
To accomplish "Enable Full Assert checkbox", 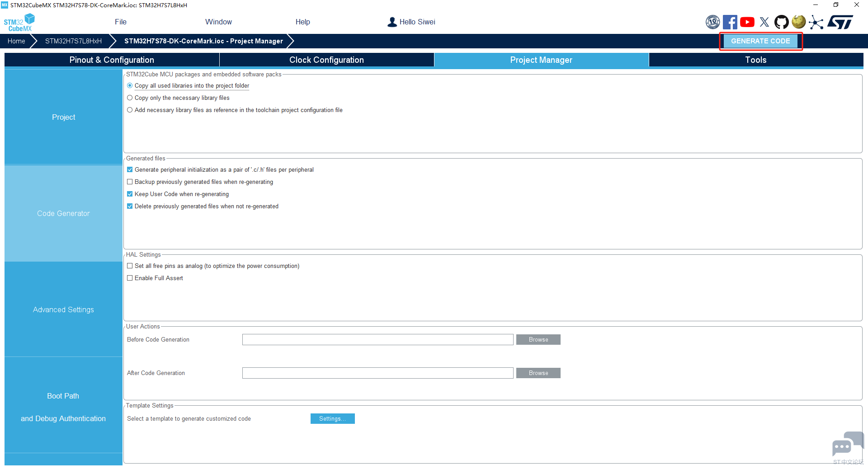I will [x=130, y=278].
